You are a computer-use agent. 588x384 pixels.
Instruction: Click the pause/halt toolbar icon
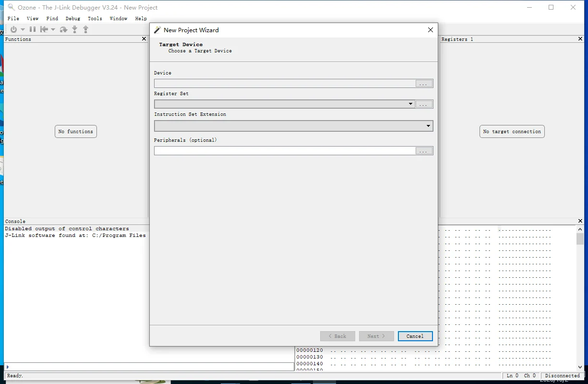pos(33,29)
